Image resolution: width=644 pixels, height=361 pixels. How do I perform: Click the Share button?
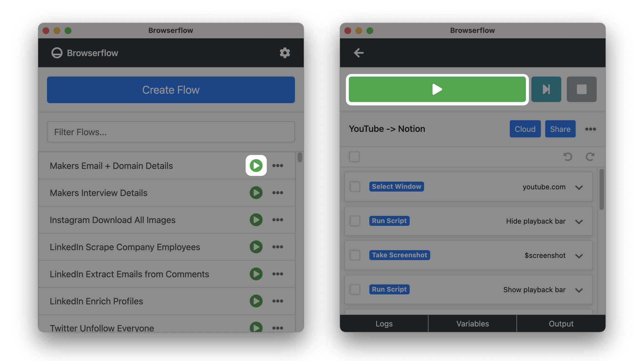tap(560, 129)
